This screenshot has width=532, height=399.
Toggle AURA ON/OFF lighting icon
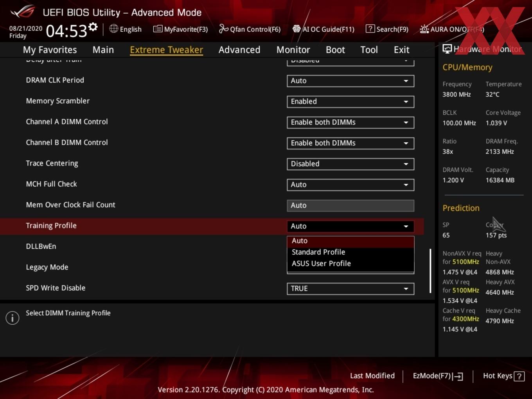[x=424, y=29]
